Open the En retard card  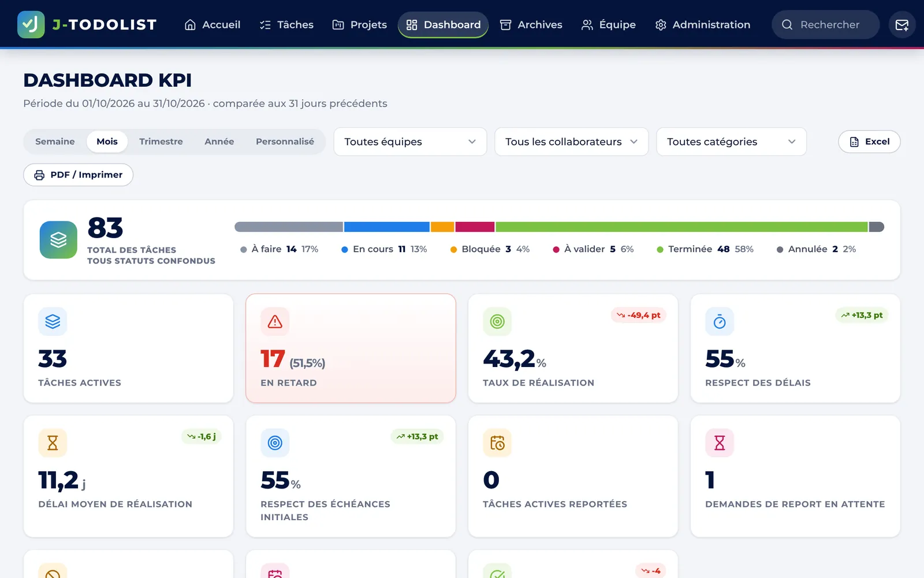coord(351,348)
